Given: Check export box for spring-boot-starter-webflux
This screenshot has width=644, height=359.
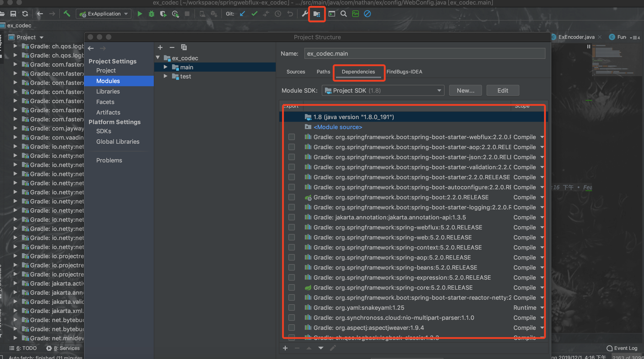Looking at the screenshot, I should [291, 137].
